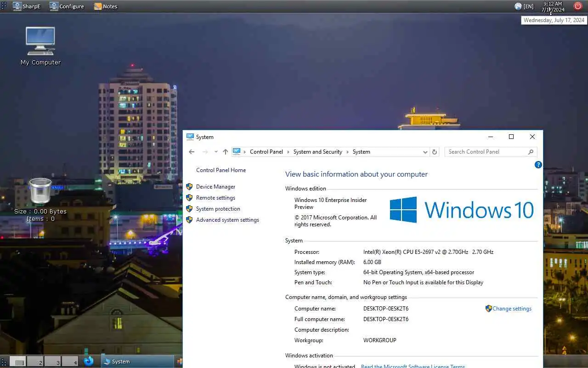Screen dimensions: 588x368
Task: Click the red power button icon
Action: 578,6
